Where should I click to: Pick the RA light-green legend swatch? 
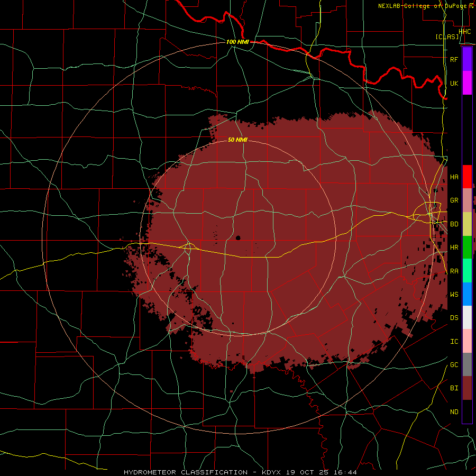click(467, 270)
